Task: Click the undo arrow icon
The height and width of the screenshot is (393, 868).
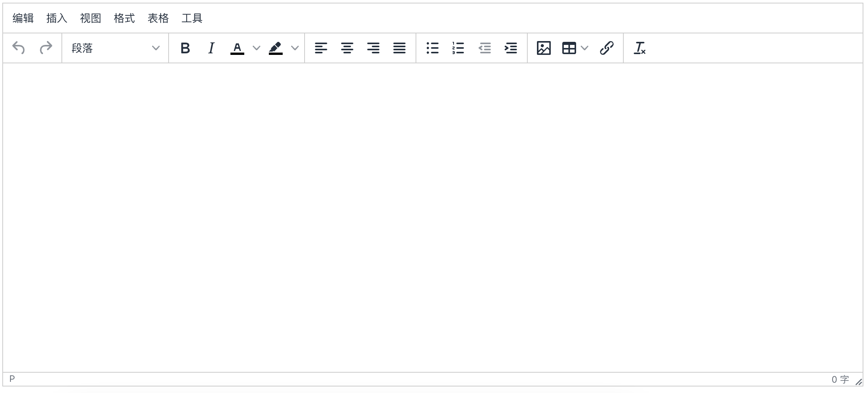Action: 19,48
